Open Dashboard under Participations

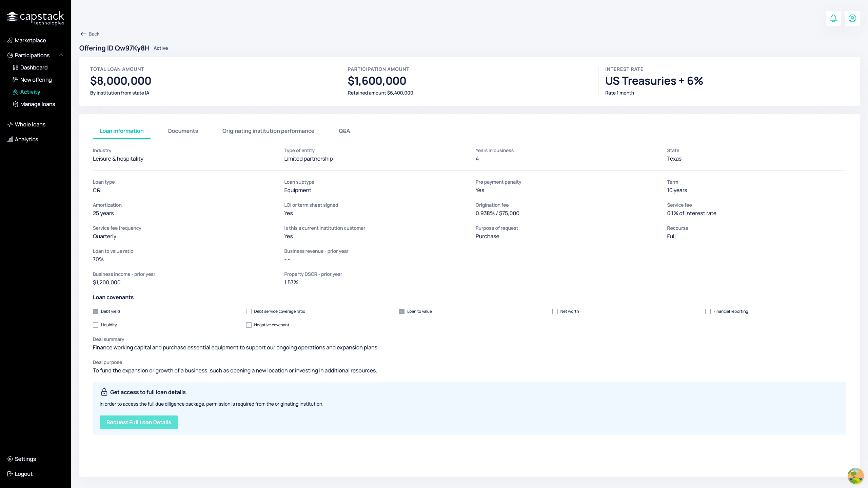(34, 67)
